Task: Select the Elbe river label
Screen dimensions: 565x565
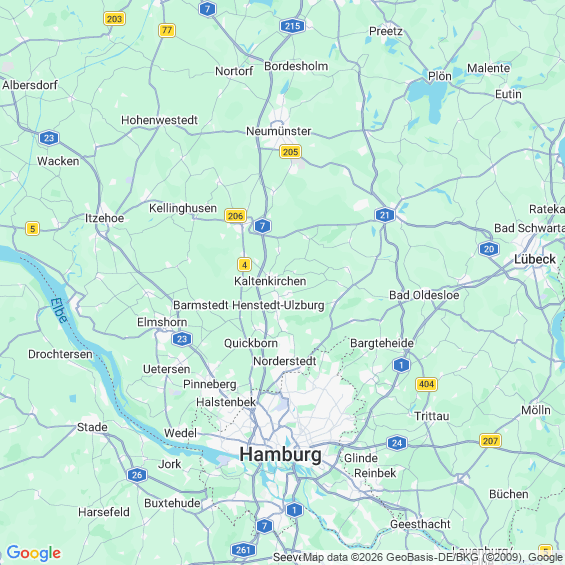Action: tap(59, 311)
